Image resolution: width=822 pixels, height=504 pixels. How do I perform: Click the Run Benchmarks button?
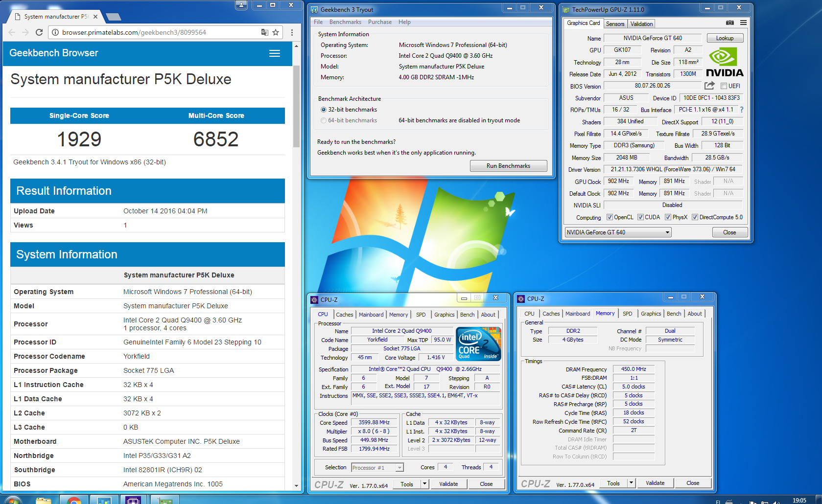tap(508, 166)
